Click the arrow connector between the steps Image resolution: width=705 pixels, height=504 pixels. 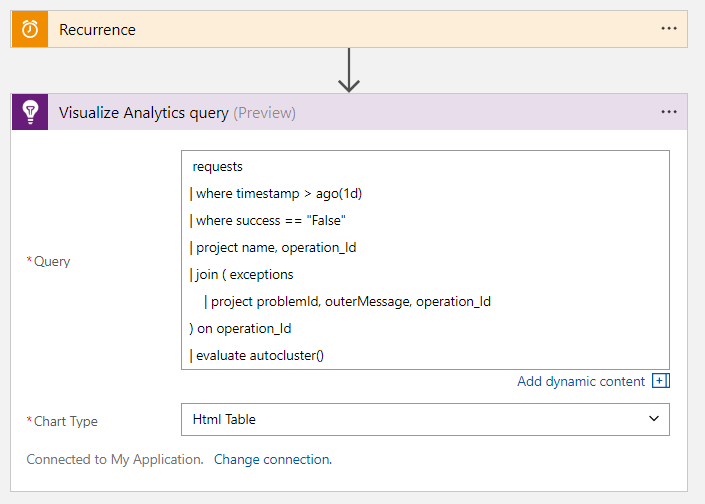click(349, 71)
